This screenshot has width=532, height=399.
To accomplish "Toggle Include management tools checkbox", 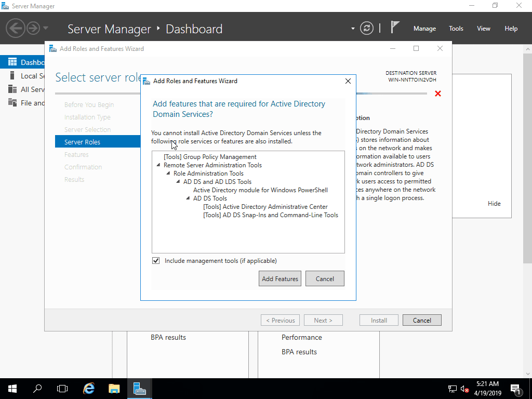I will tap(156, 261).
